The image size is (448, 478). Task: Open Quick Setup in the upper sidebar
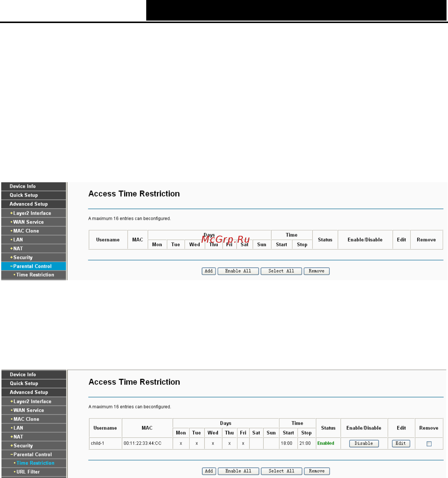[x=34, y=195]
